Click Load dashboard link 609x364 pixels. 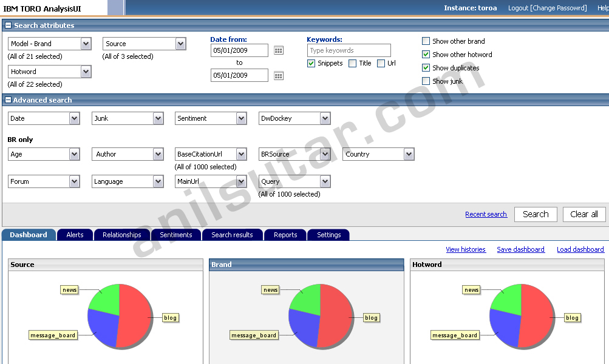pos(580,249)
